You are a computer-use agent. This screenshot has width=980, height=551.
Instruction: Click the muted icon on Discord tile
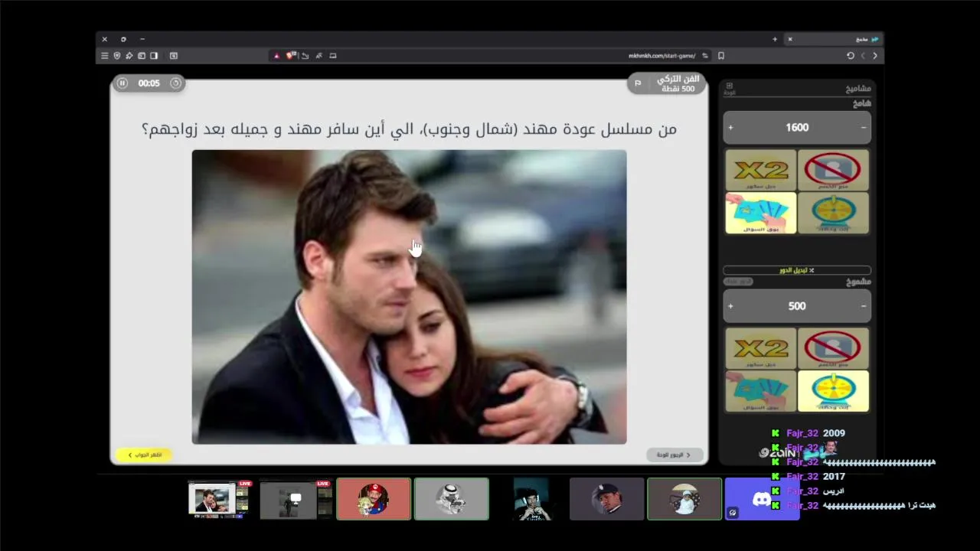coord(733,513)
